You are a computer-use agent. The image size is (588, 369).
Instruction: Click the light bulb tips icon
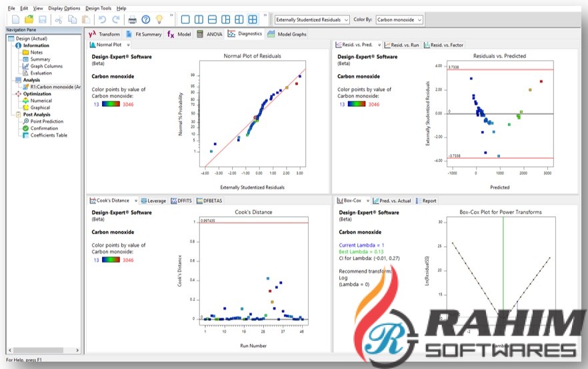[x=159, y=19]
